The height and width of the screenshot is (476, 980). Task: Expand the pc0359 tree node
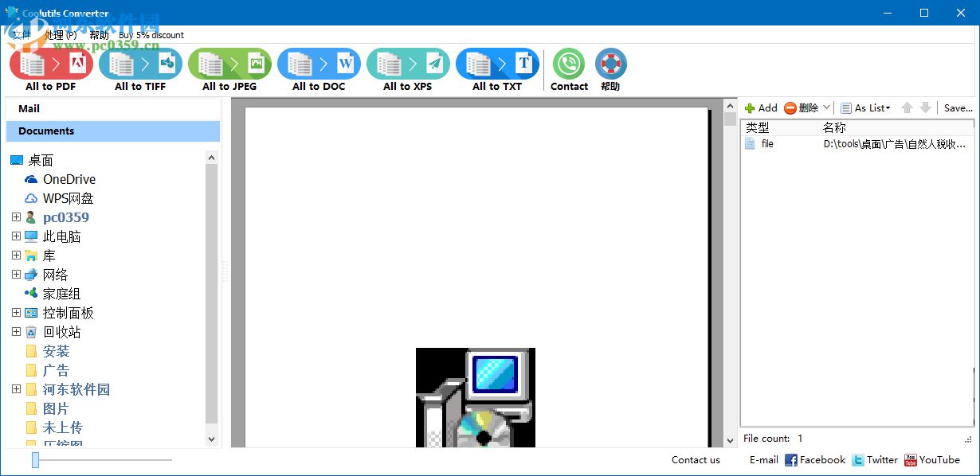16,217
